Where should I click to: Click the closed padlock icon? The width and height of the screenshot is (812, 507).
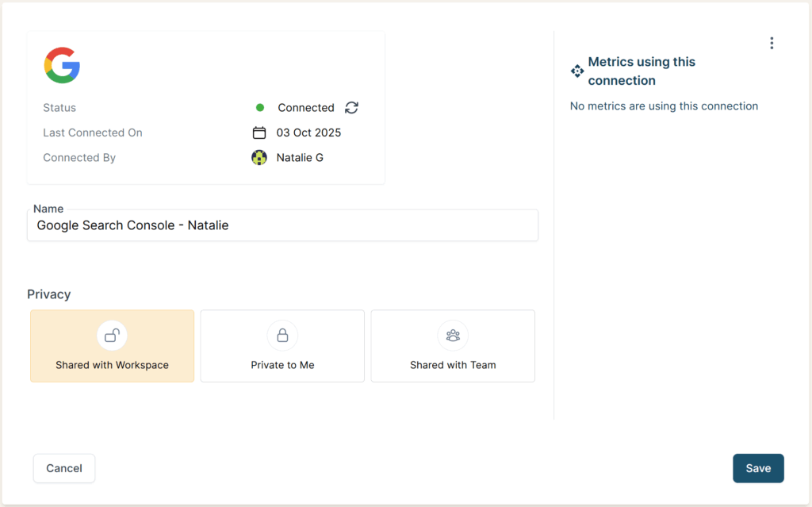[282, 336]
